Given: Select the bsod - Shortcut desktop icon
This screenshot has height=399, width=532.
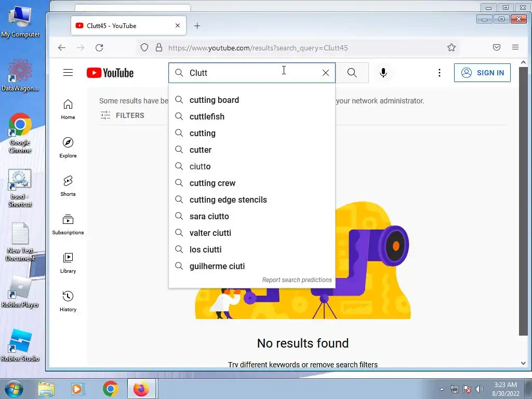Looking at the screenshot, I should 20,188.
